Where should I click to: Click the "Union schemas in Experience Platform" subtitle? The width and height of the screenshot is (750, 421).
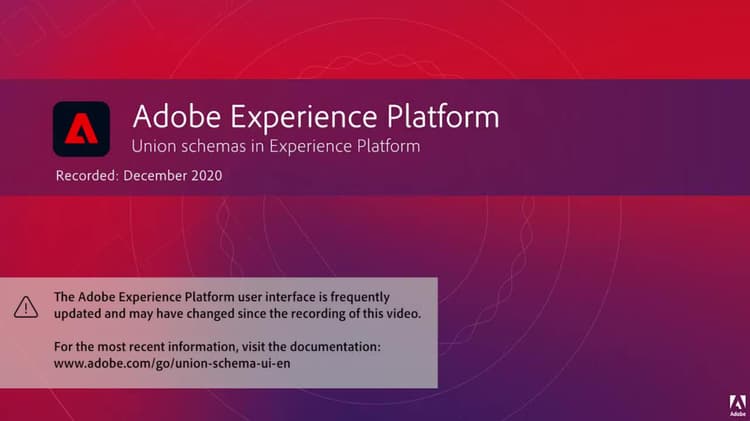pyautogui.click(x=276, y=146)
